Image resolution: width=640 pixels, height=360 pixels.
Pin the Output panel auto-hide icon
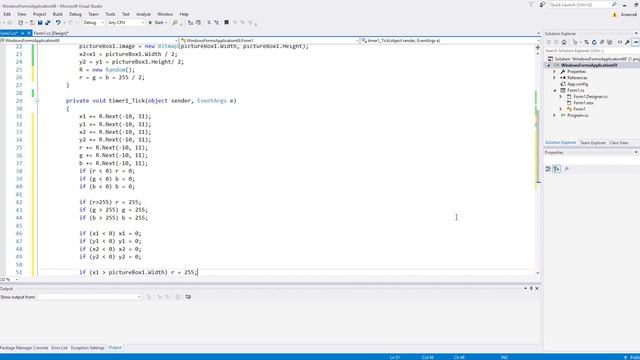point(531,289)
